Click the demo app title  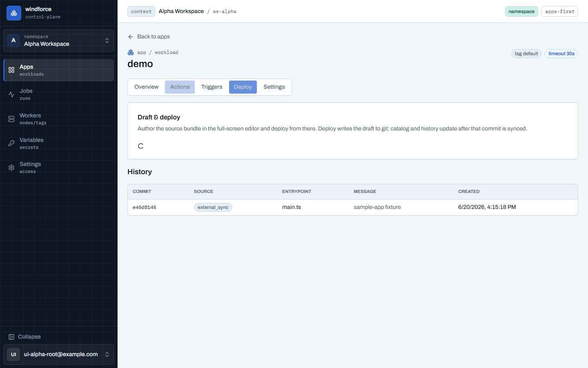(x=140, y=64)
